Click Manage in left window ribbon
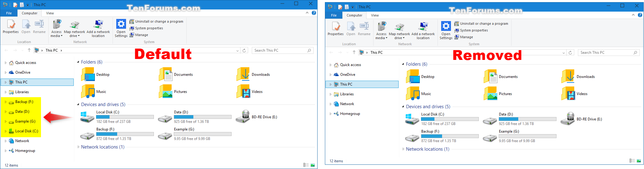This screenshot has height=169, width=644. [139, 35]
